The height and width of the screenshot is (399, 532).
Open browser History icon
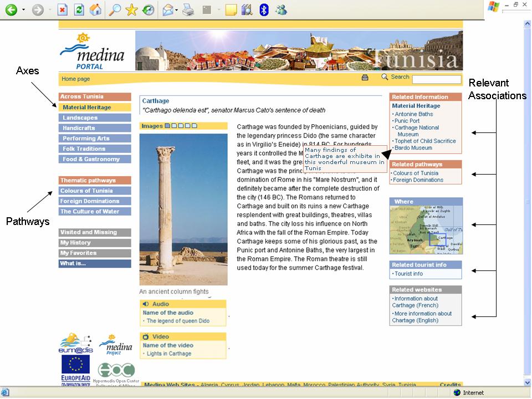click(x=149, y=10)
